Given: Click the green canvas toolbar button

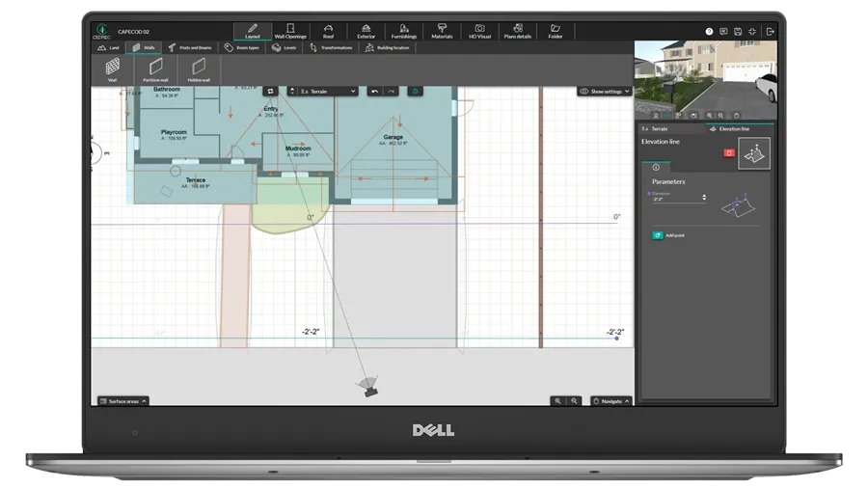Looking at the screenshot, I should (x=415, y=92).
